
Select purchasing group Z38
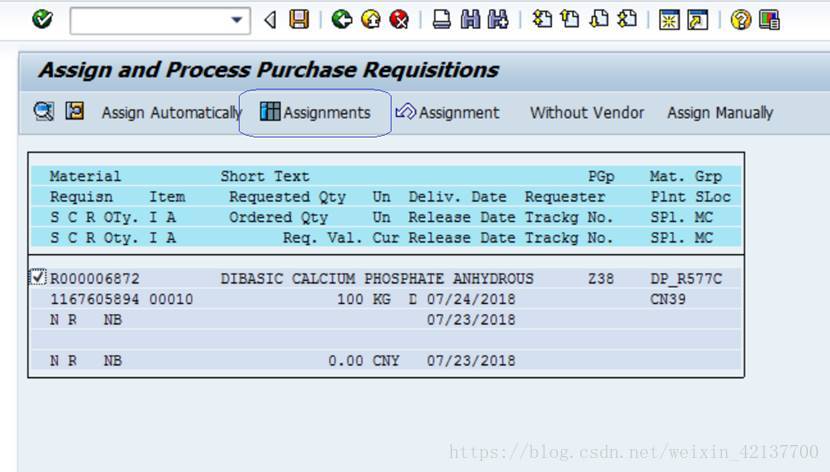pos(601,279)
